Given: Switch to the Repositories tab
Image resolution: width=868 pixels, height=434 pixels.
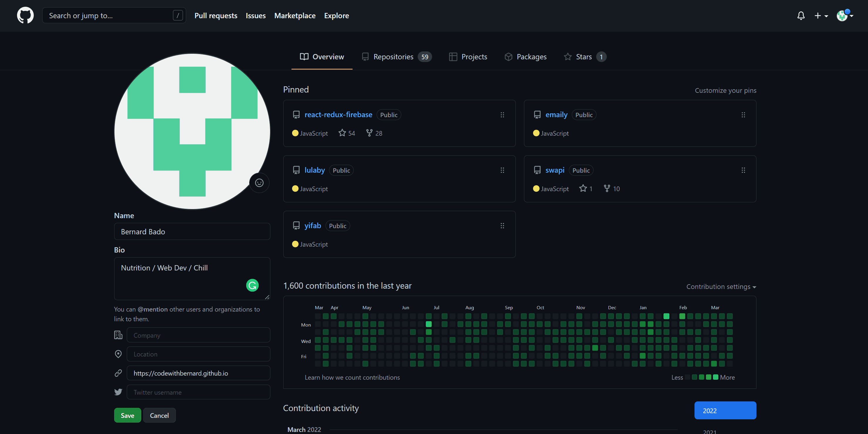Looking at the screenshot, I should click(x=396, y=57).
